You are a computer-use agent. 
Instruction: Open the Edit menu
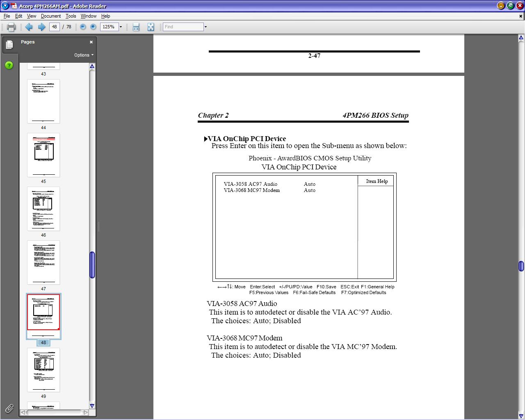point(19,16)
